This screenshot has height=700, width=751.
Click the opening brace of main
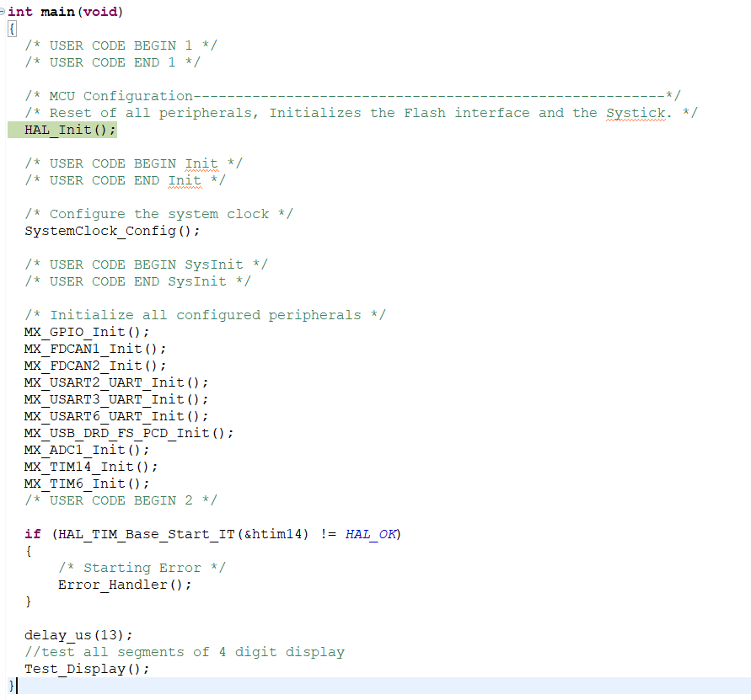pyautogui.click(x=12, y=28)
